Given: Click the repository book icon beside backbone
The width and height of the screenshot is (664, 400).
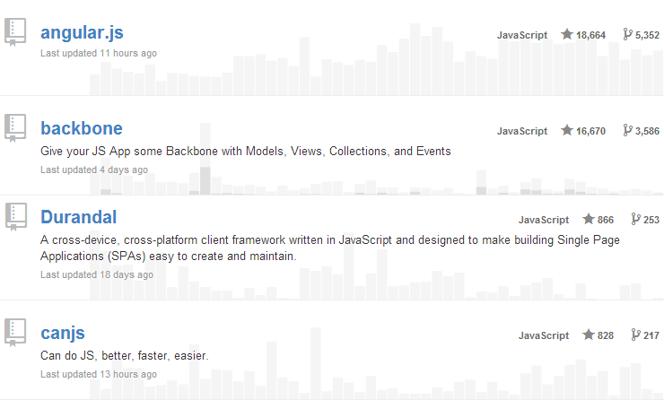Looking at the screenshot, I should click(x=15, y=127).
